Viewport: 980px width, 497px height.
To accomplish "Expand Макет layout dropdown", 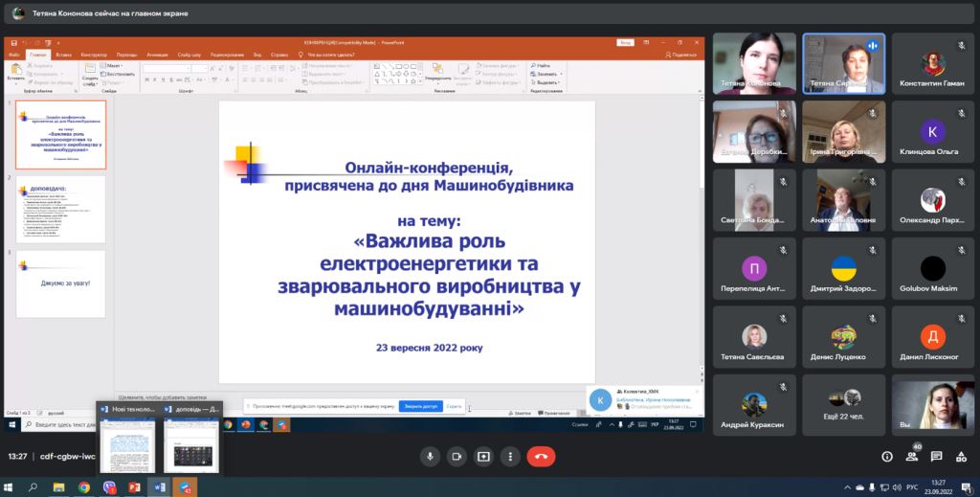I will pos(113,66).
